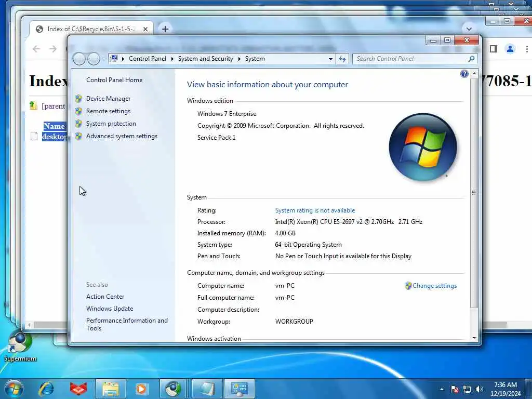Switch to Control Panel taskbar button
The image size is (532, 399).
pyautogui.click(x=239, y=389)
